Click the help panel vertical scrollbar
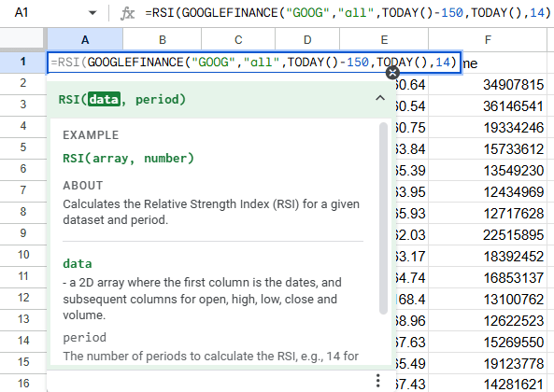This screenshot has width=554, height=392. tap(383, 218)
